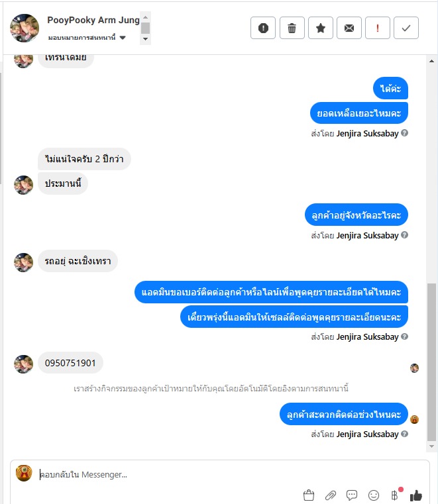Attach a file using the paperclip icon

click(x=330, y=495)
